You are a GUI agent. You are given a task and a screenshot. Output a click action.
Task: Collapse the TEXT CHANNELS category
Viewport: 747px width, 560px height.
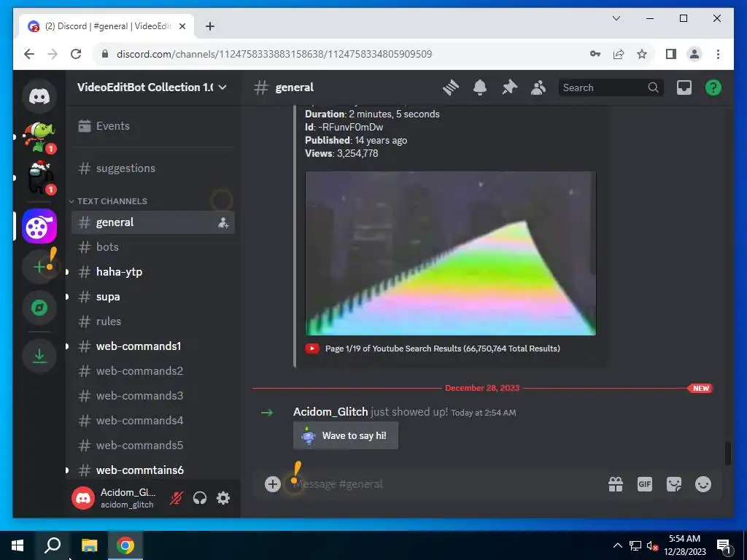[108, 201]
